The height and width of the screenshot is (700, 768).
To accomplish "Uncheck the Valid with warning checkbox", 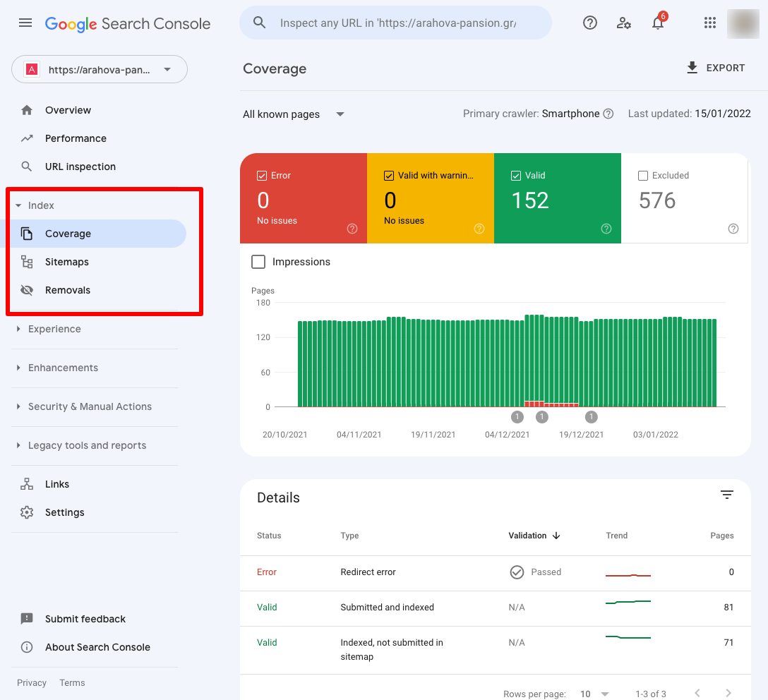I will click(389, 176).
